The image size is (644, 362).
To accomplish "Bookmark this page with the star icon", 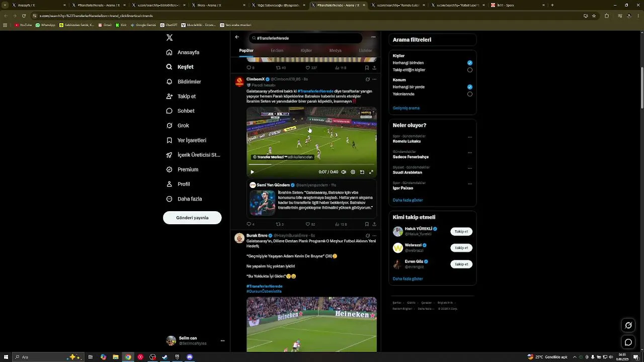I will [x=594, y=16].
